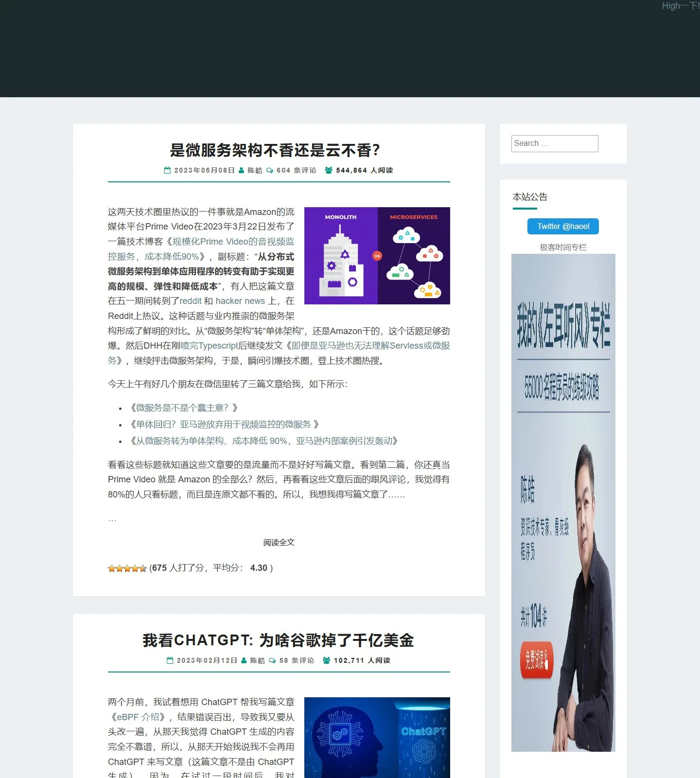Open the eBPF 介绍 link

click(x=138, y=717)
